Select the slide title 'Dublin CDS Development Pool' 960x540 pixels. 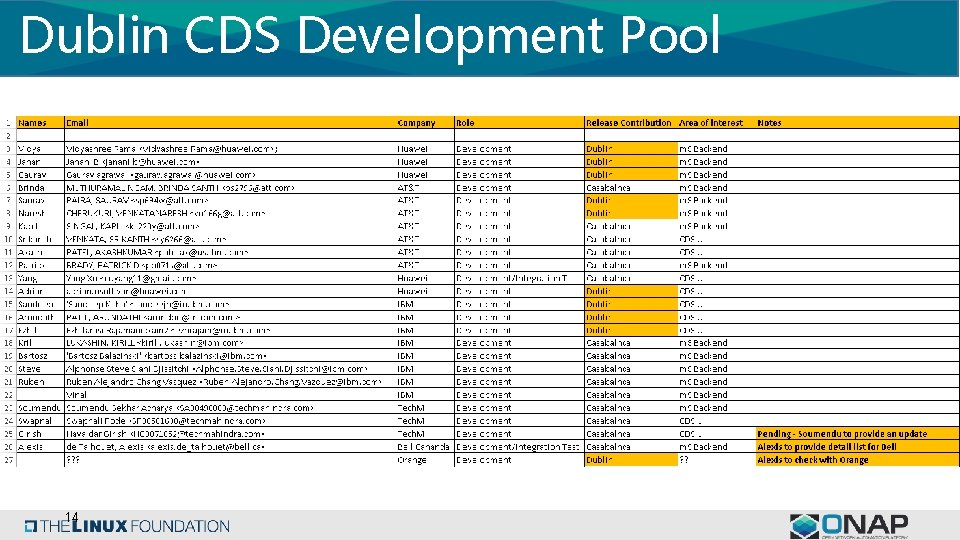tap(370, 34)
